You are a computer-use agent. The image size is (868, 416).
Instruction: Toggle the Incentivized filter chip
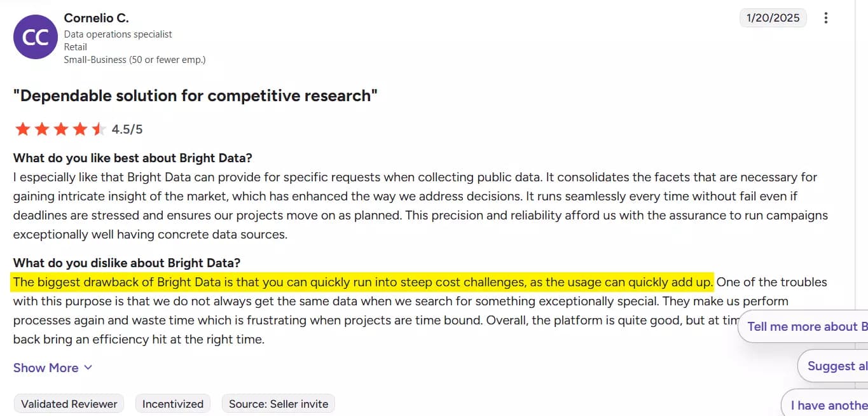tap(172, 403)
